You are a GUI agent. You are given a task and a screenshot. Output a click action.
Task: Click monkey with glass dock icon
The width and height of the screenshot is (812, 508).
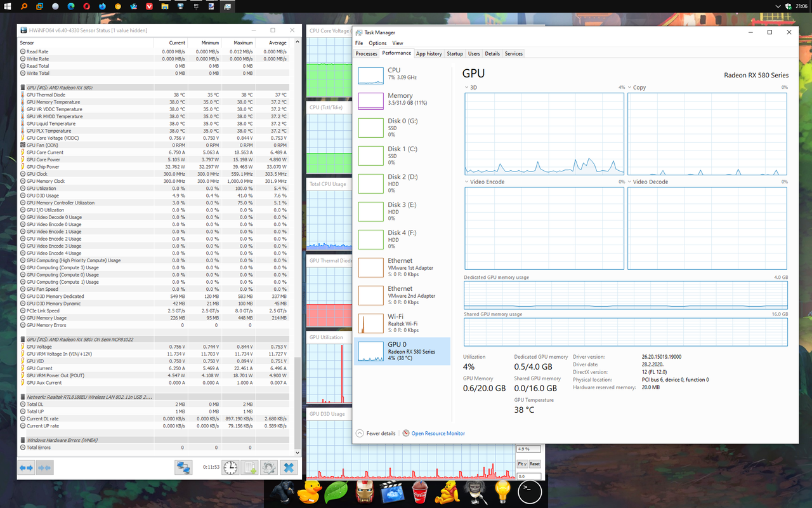pos(475,491)
